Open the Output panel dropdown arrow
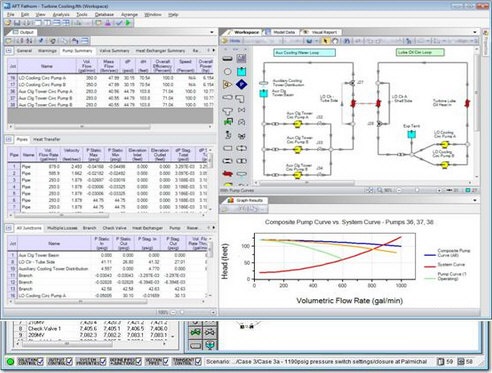 212,32
